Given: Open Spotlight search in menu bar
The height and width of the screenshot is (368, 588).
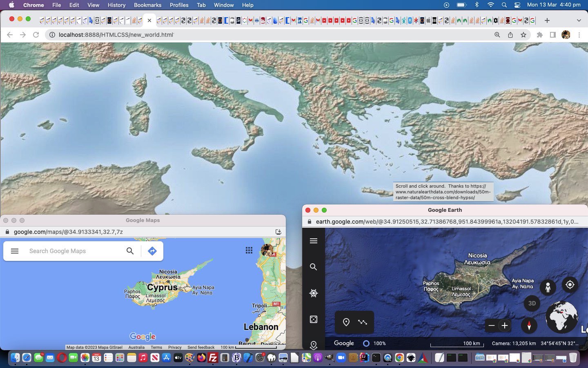Looking at the screenshot, I should click(x=504, y=5).
